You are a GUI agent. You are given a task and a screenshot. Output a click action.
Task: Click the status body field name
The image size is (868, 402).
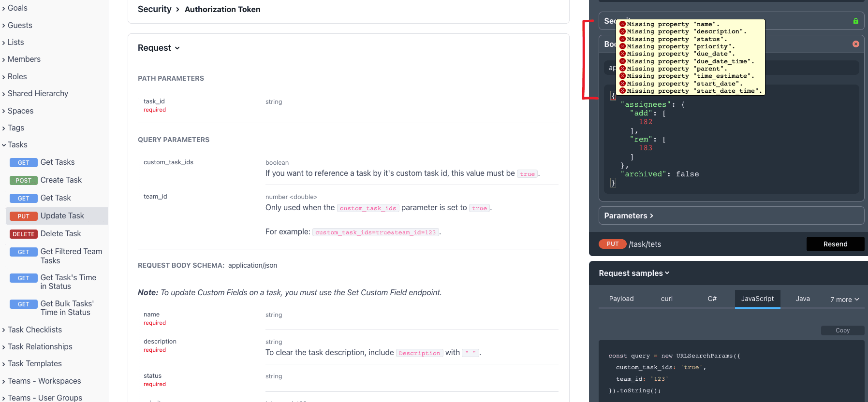pos(152,376)
